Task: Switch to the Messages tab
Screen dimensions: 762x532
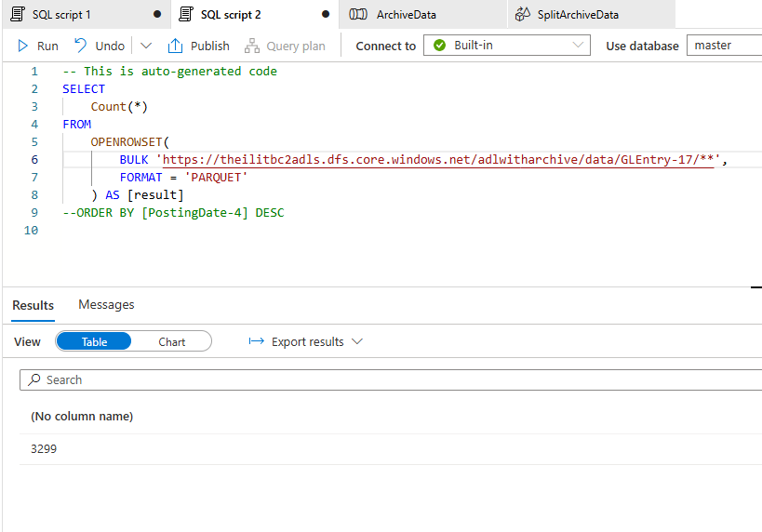Action: tap(106, 304)
